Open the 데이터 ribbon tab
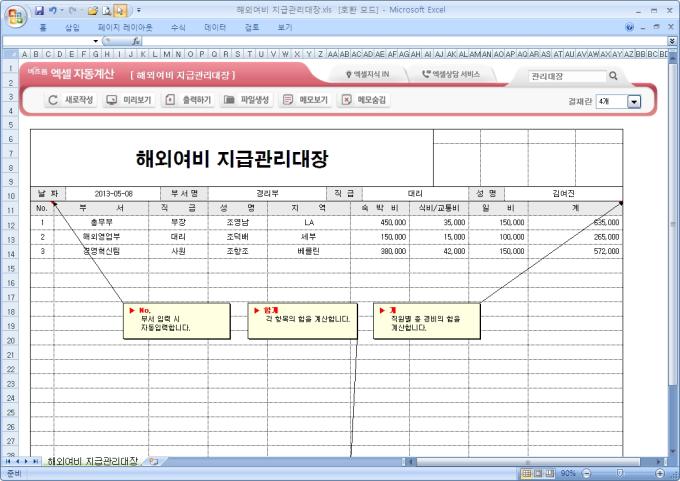This screenshot has width=680, height=481. [x=215, y=28]
